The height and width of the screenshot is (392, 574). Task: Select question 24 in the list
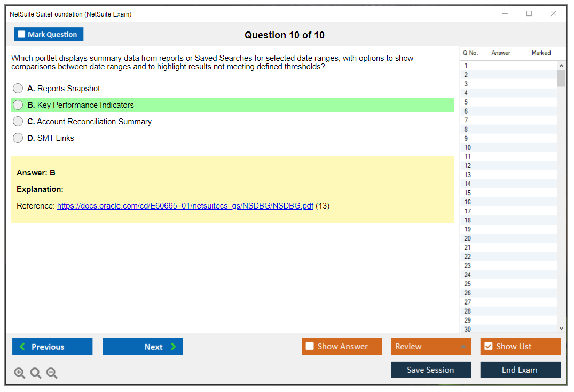(x=508, y=275)
